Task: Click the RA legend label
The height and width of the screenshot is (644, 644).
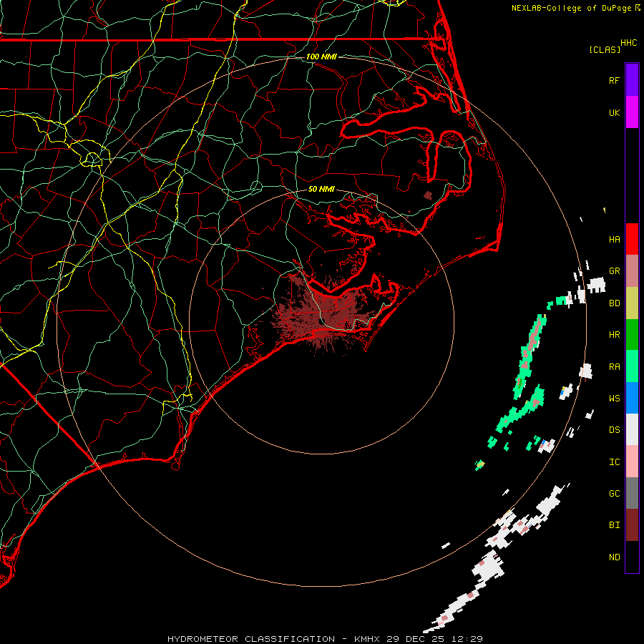Action: (x=614, y=367)
